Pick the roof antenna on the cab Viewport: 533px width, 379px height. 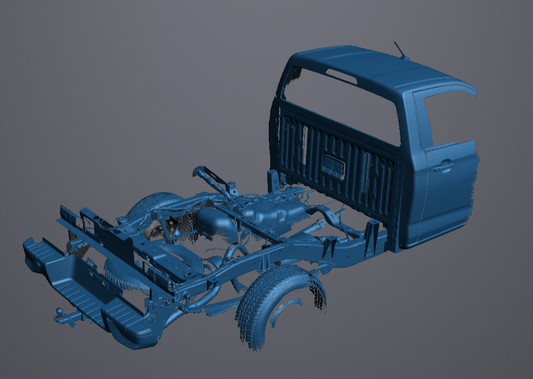(x=400, y=50)
